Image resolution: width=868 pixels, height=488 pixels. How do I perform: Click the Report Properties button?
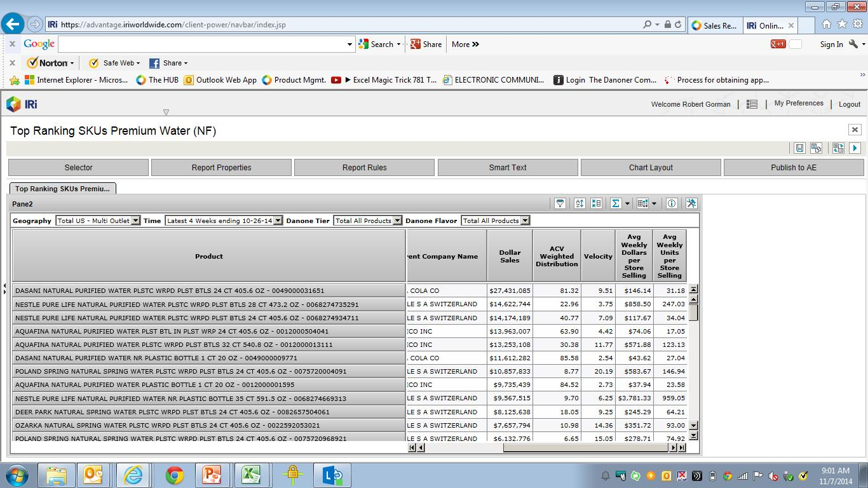pyautogui.click(x=221, y=168)
